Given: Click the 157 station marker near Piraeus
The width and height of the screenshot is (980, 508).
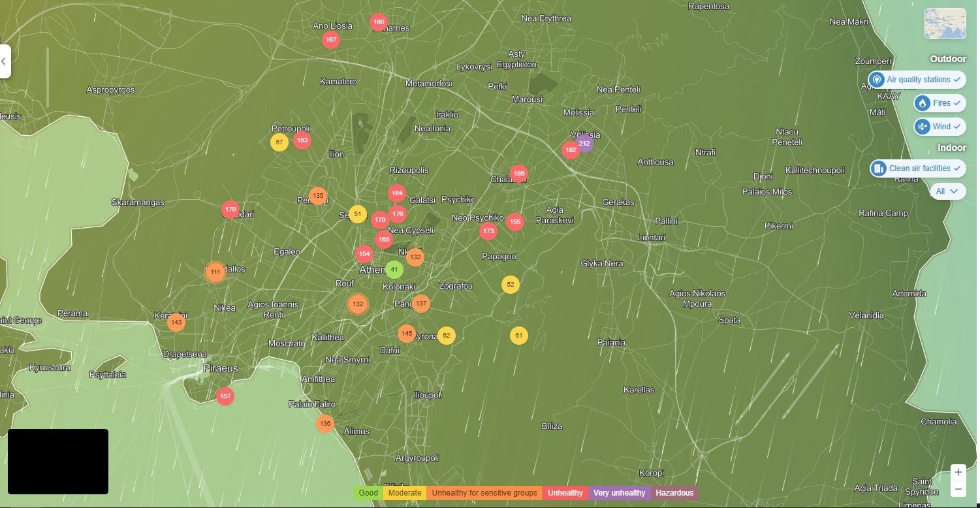Looking at the screenshot, I should click(x=225, y=396).
